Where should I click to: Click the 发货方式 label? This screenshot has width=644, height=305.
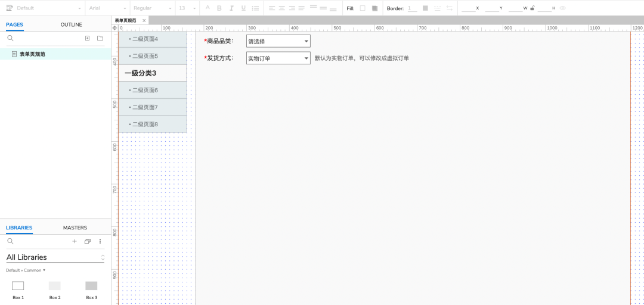pyautogui.click(x=218, y=58)
